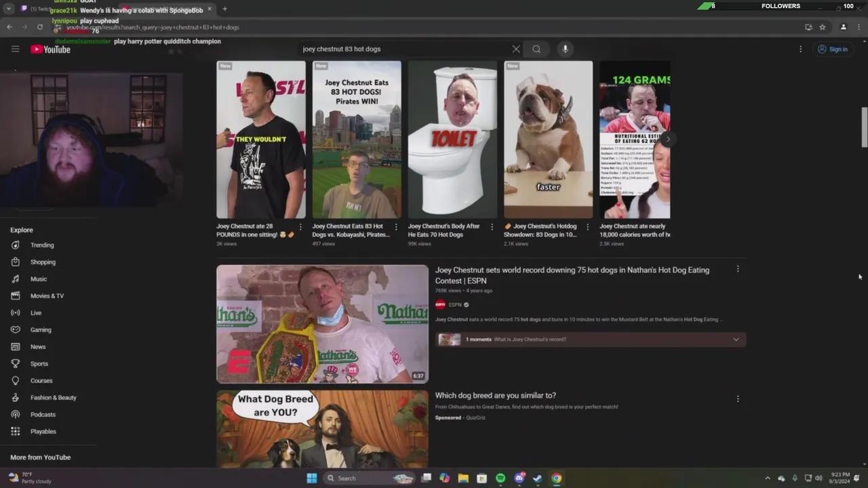This screenshot has height=488, width=868.
Task: Run search with the magnifier button
Action: tap(536, 49)
